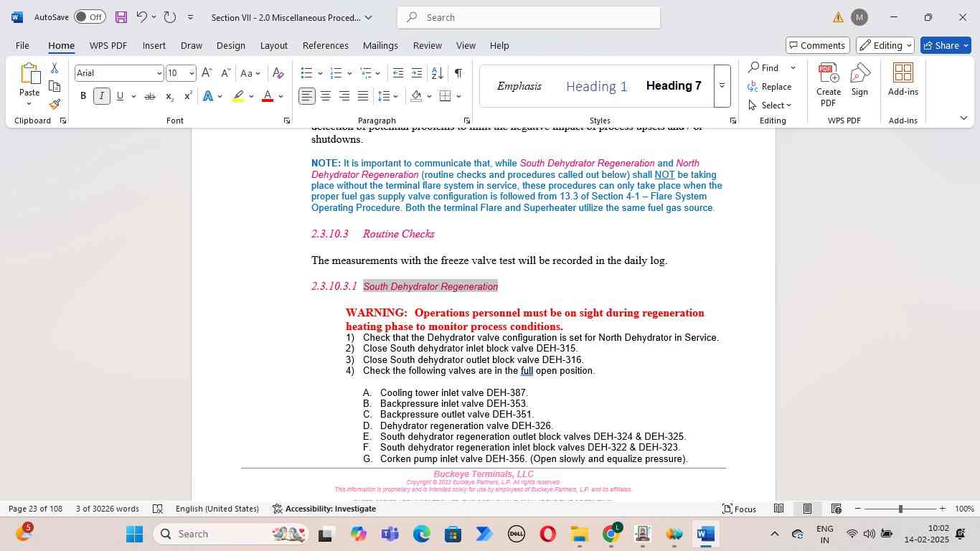This screenshot has width=980, height=551.
Task: Open font size dropdown
Action: tap(191, 73)
